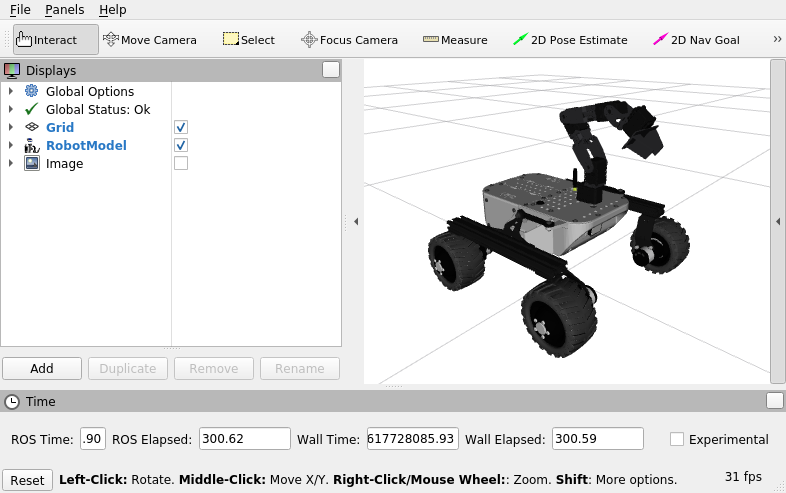Open the File menu
Viewport: 786px width, 493px height.
[x=20, y=10]
